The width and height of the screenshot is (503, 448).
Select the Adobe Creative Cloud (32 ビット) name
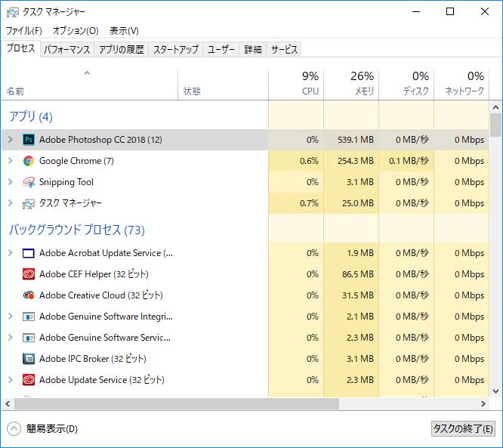pyautogui.click(x=101, y=295)
